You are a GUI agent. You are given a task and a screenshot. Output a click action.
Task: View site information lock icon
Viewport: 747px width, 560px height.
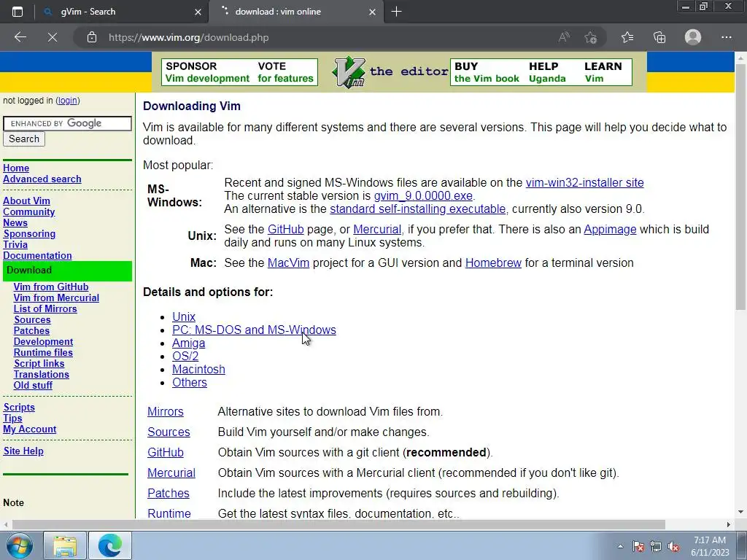coord(92,37)
